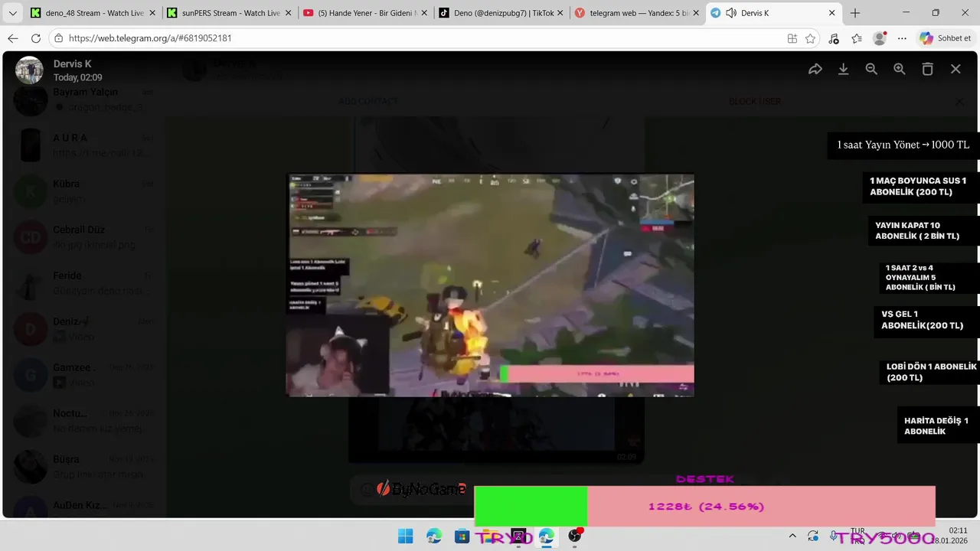
Task: Open the browser profile avatar
Action: pos(880,38)
